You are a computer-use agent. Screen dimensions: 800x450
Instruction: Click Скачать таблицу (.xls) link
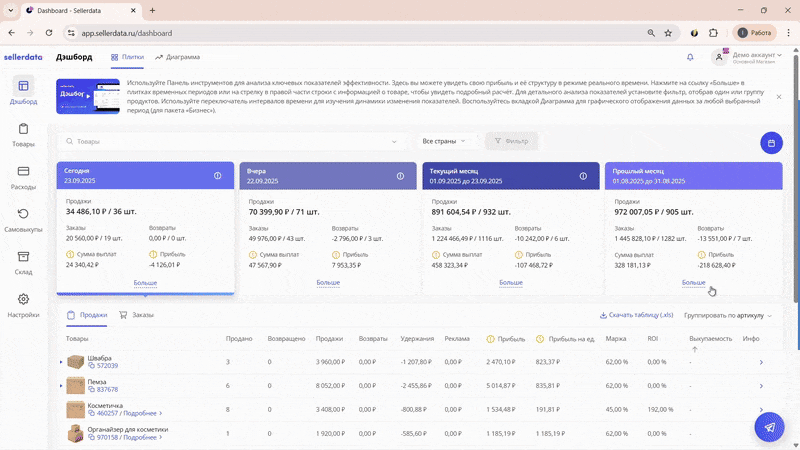pyautogui.click(x=636, y=315)
